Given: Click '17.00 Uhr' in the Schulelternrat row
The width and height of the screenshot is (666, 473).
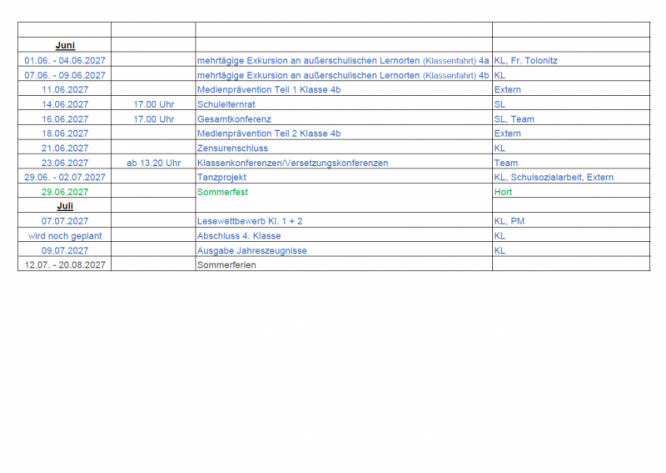Looking at the screenshot, I should (x=154, y=104).
